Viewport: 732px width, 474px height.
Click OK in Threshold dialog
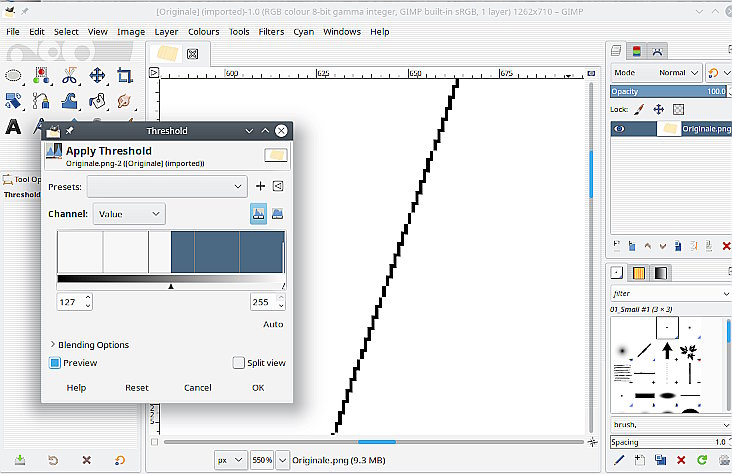tap(258, 388)
